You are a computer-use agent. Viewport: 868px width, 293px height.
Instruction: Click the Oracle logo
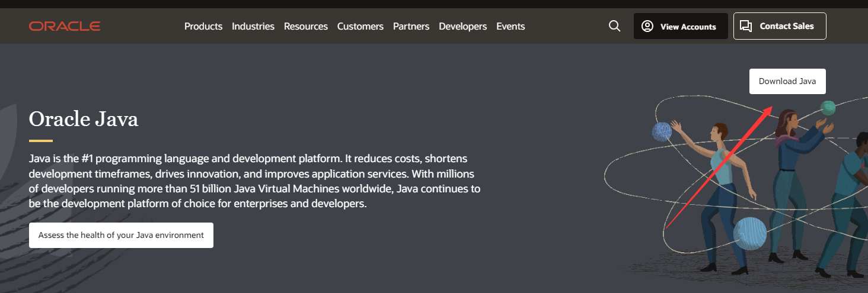point(65,26)
